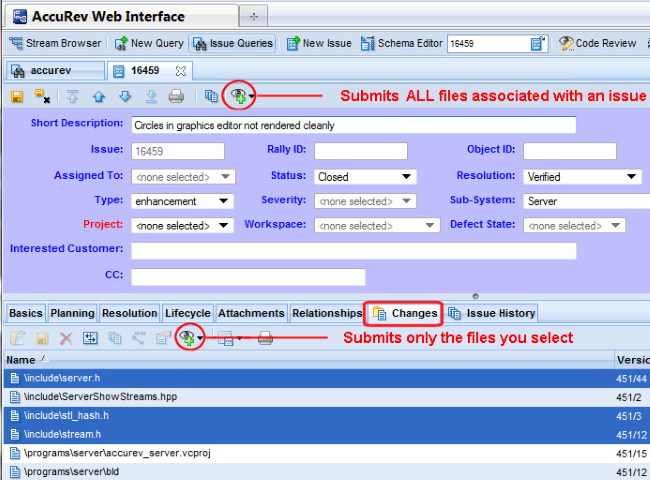Click the blue down arrow navigation icon
This screenshot has width=650, height=480.
click(125, 97)
